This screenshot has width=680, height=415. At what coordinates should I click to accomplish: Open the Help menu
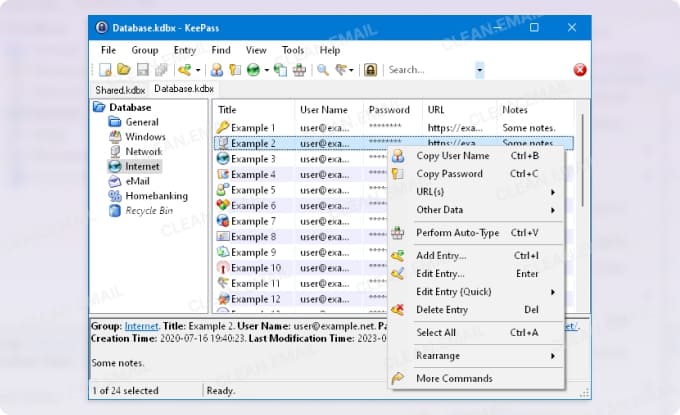[330, 50]
